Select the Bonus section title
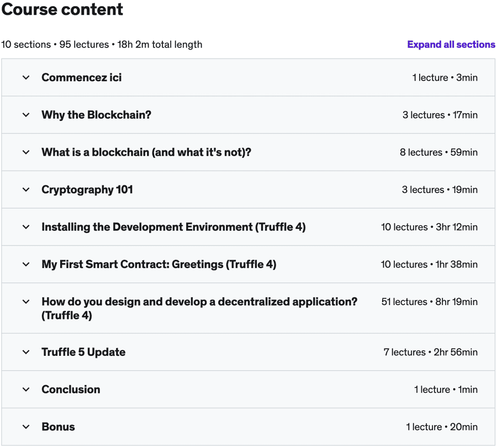Screen dimensions: 497x448 click(x=58, y=427)
